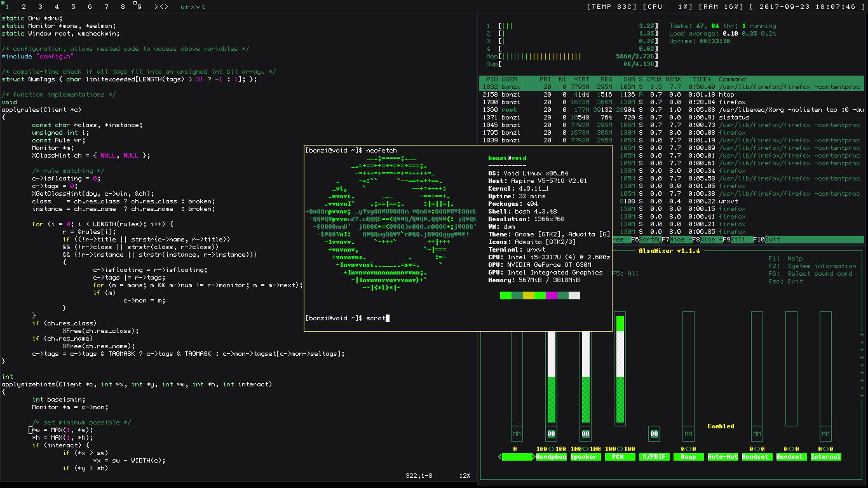Image resolution: width=868 pixels, height=488 pixels.
Task: Select the S/PDIF channel label
Action: coord(654,457)
